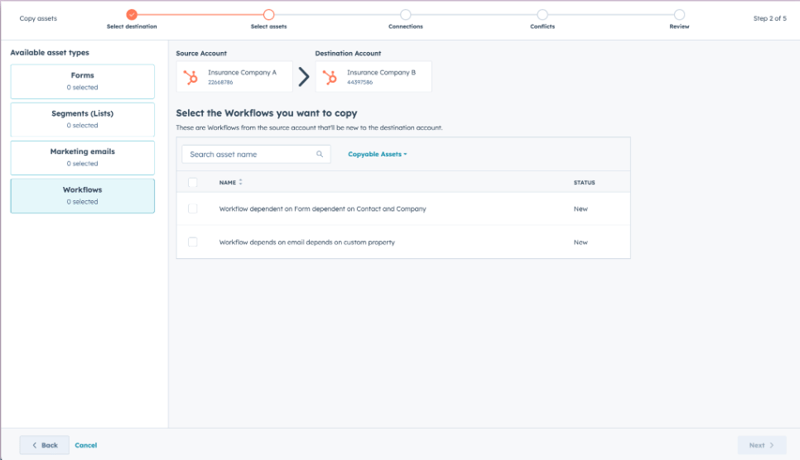Click the Conflicts step circle
800x460 pixels.
click(x=542, y=14)
